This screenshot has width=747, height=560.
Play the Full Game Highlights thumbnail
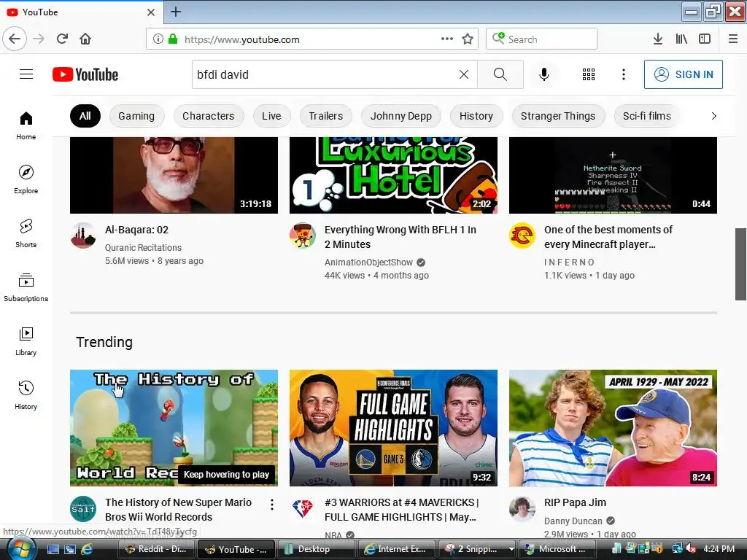tap(393, 428)
